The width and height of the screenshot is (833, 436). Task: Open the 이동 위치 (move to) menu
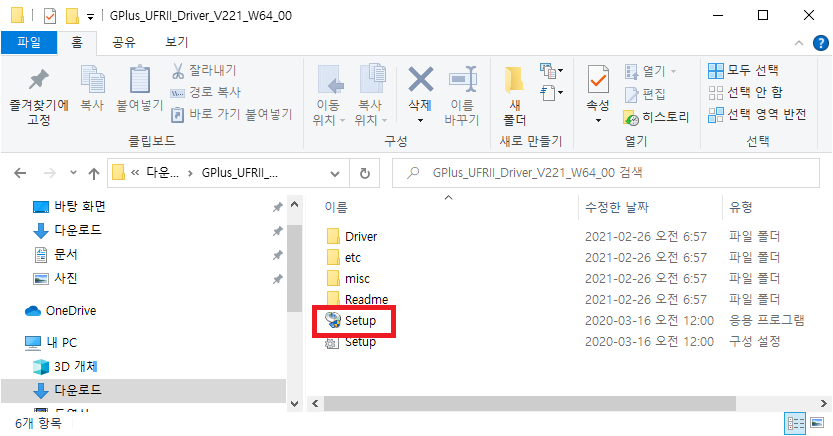click(x=328, y=96)
